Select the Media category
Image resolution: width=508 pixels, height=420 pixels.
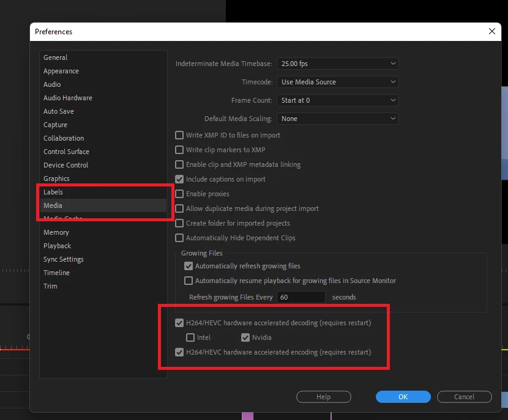tap(103, 205)
